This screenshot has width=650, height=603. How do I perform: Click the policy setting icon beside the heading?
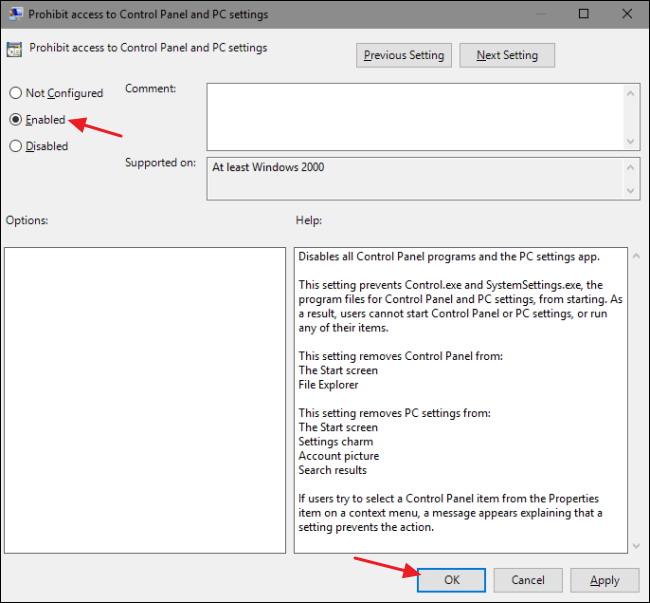coord(15,48)
